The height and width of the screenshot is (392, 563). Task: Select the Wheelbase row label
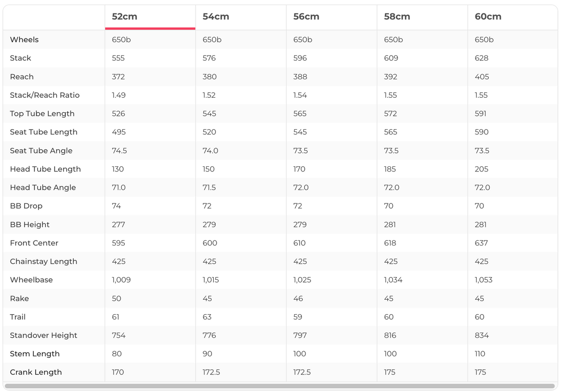tap(31, 280)
